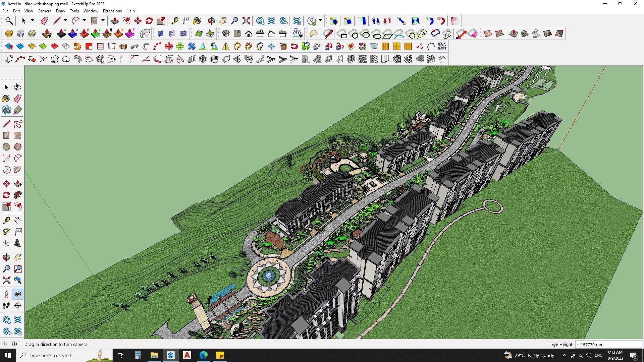Viewport: 644px width, 362px height.
Task: Activate the Scale tool in top toolbar
Action: 161,21
